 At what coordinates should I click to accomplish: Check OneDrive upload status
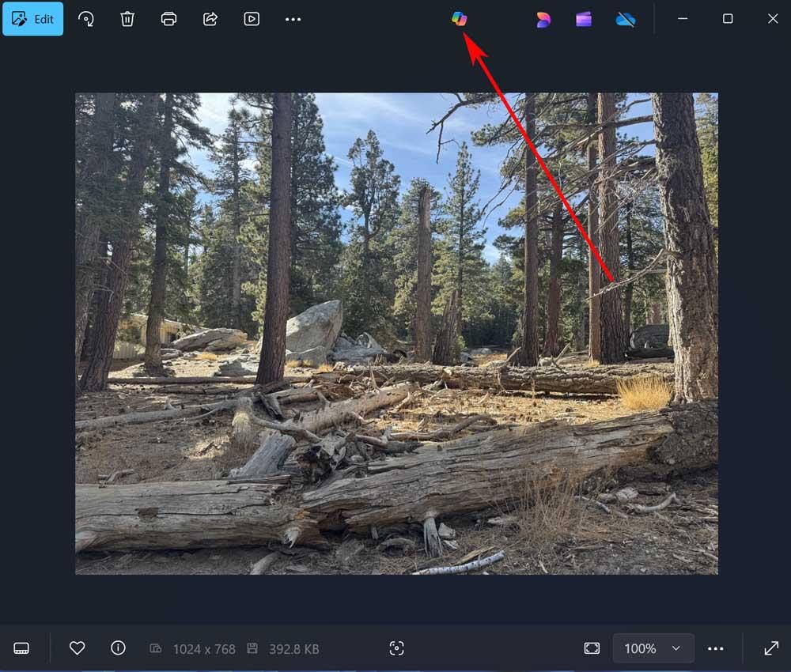click(626, 19)
